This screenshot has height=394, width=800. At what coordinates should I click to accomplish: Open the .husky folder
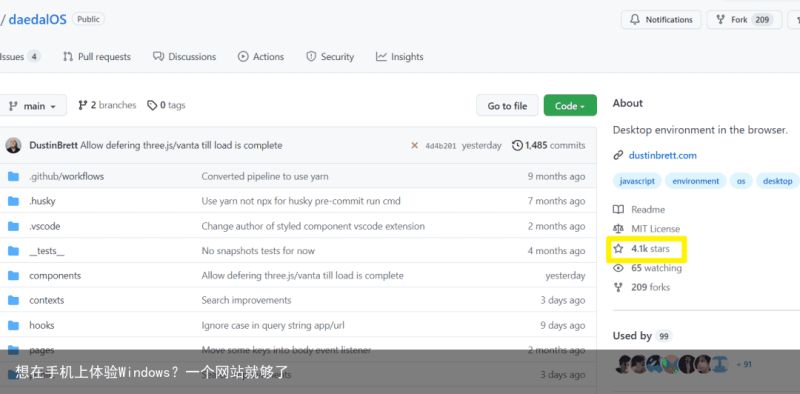click(42, 201)
